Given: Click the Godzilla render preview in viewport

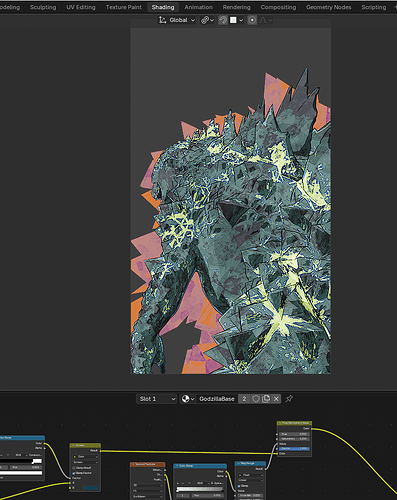Looking at the screenshot, I should tap(231, 201).
